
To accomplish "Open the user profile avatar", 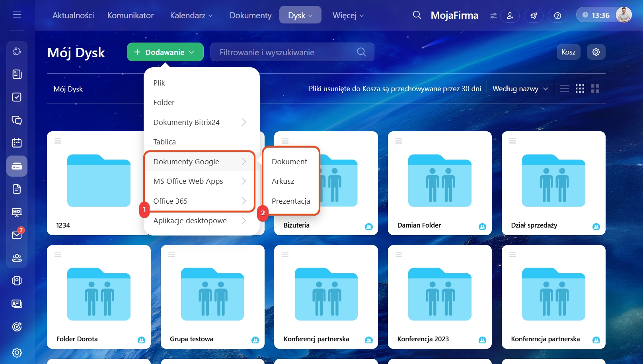I will pyautogui.click(x=624, y=15).
